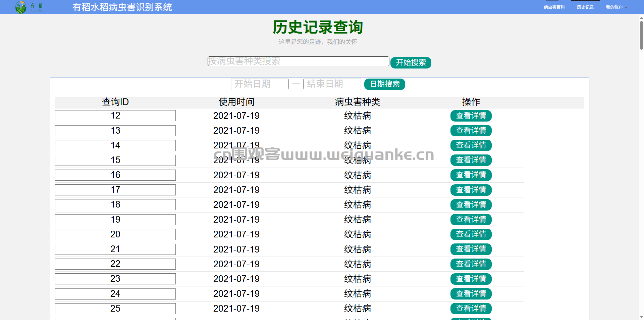Viewport: 644px width, 320px height.
Task: Click the 有稻 logo icon
Action: (x=21, y=7)
